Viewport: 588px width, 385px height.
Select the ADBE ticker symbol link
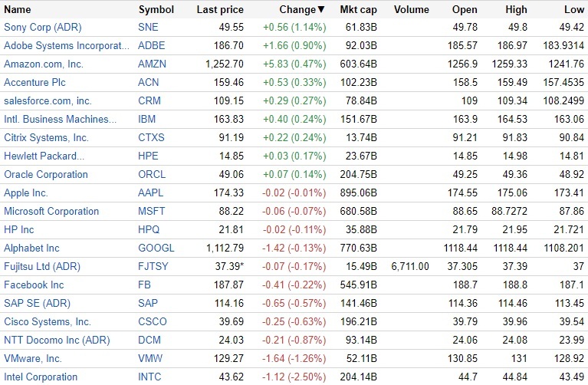point(152,45)
